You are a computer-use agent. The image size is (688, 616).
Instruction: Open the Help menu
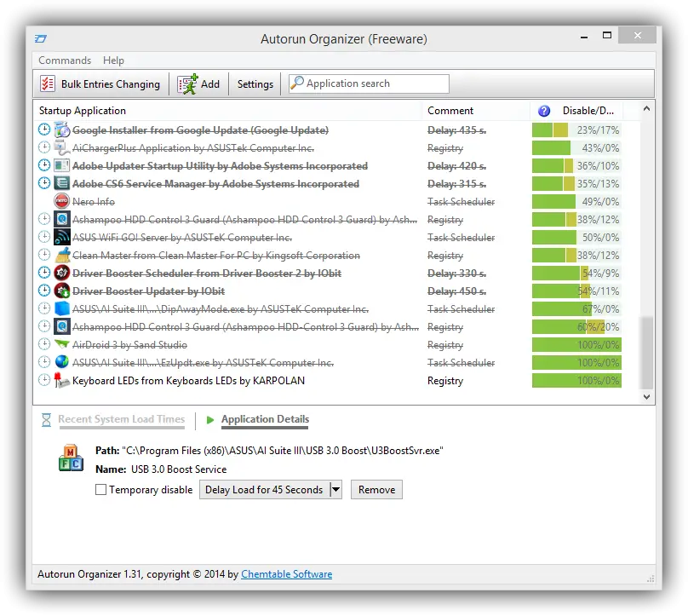(x=113, y=60)
